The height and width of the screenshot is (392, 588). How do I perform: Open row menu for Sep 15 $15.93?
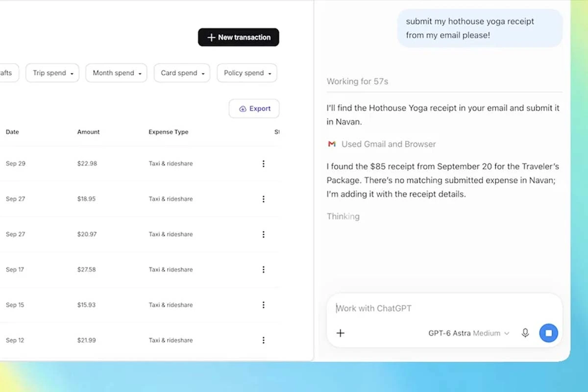coord(264,305)
